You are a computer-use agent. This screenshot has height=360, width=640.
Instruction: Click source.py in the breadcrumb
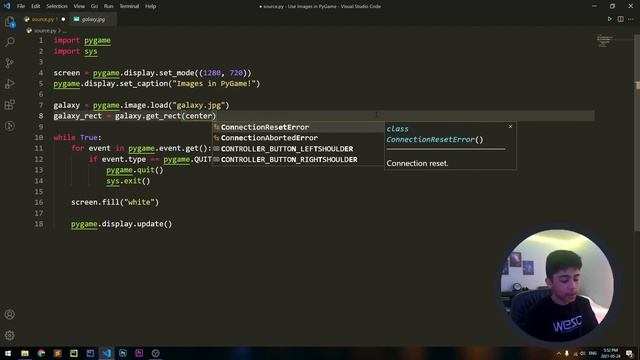(x=45, y=31)
